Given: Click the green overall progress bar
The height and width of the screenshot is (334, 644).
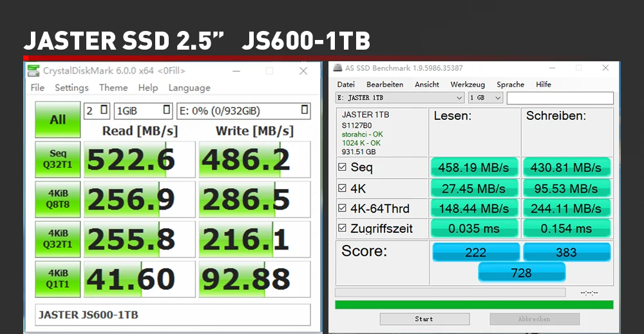Looking at the screenshot, I should coord(475,304).
